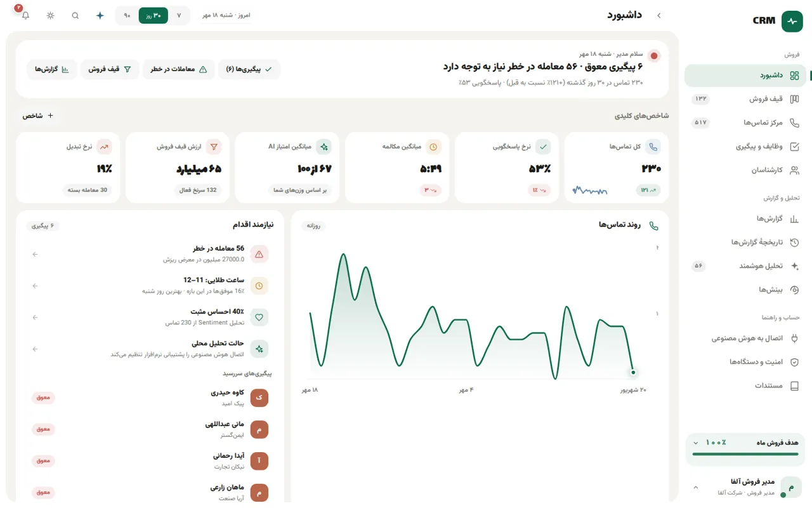Open مرکز تماس‌ها in the sidebar
This screenshot has width=812, height=508.
(x=745, y=123)
